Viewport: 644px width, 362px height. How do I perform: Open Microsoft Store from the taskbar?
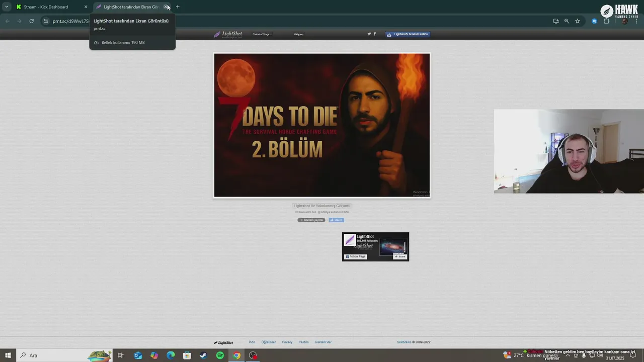click(187, 355)
